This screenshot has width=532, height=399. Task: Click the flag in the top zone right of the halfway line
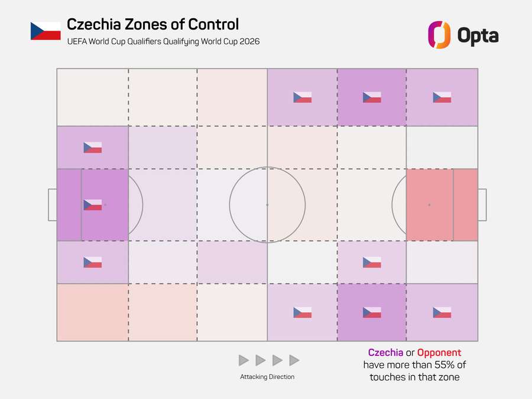pyautogui.click(x=302, y=98)
